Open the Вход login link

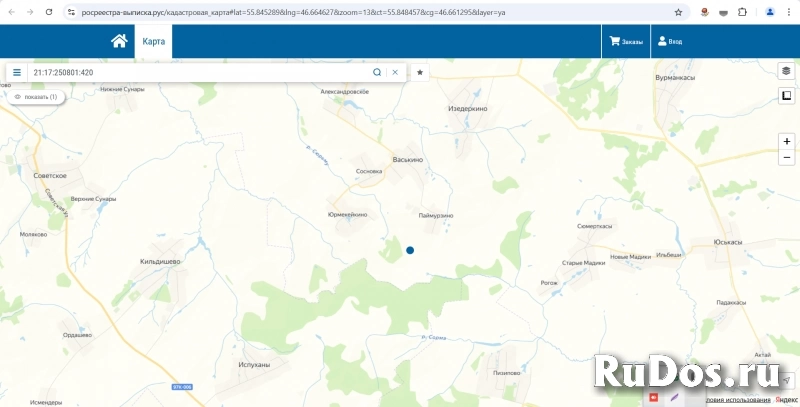(669, 42)
